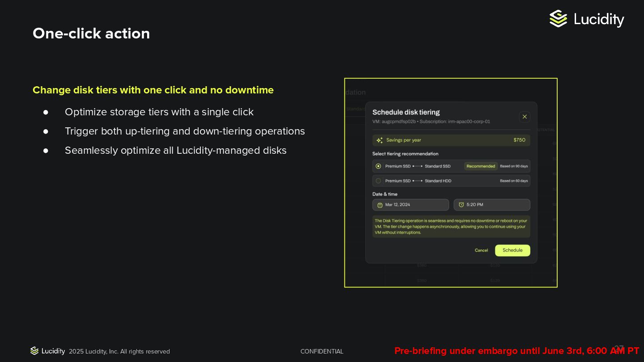Click the VM augcpmdfsp02b subscription line

[431, 122]
